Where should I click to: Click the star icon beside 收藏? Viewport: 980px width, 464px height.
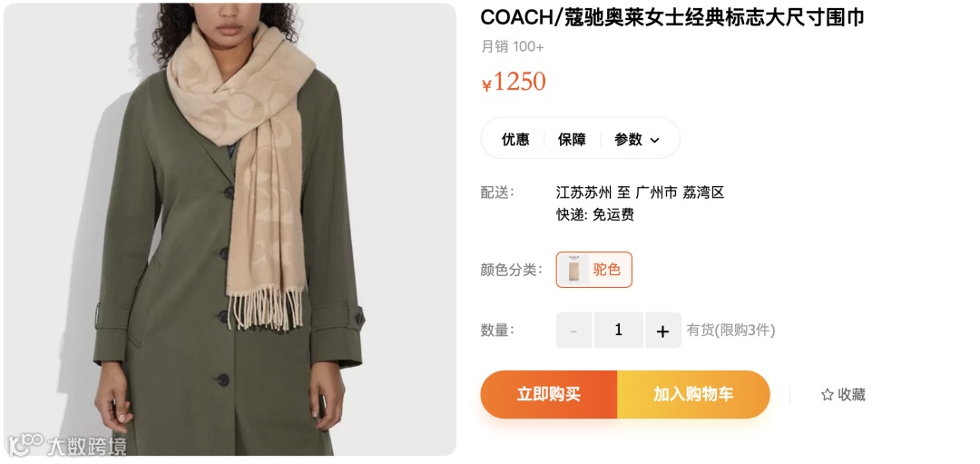[x=827, y=395]
